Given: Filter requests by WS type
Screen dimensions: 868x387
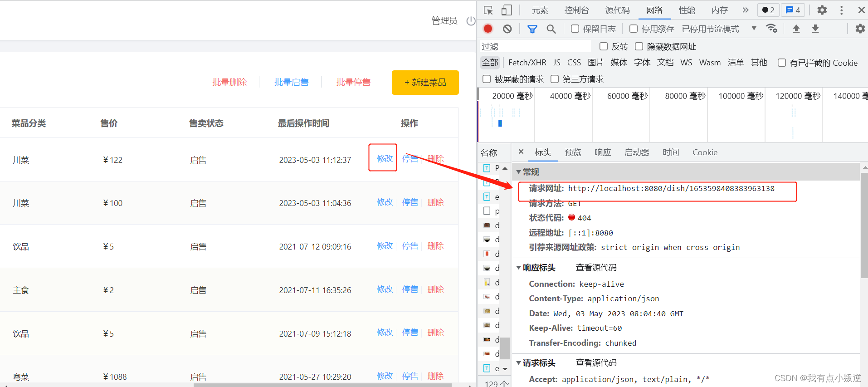Looking at the screenshot, I should (686, 63).
